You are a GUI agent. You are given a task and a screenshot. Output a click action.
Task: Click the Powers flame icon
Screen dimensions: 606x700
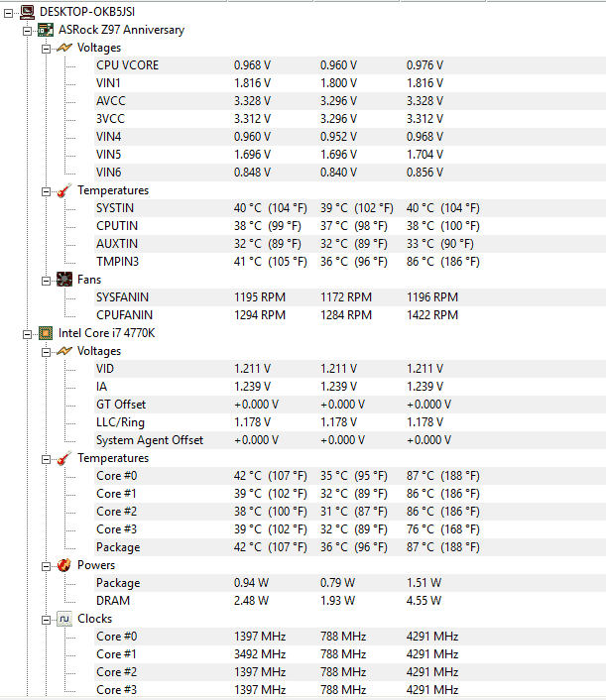64,565
